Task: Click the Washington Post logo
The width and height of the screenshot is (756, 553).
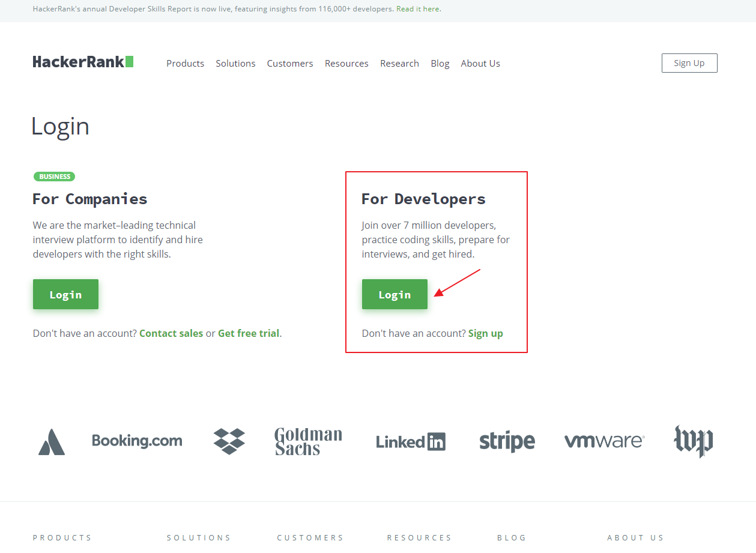Action: (x=694, y=441)
